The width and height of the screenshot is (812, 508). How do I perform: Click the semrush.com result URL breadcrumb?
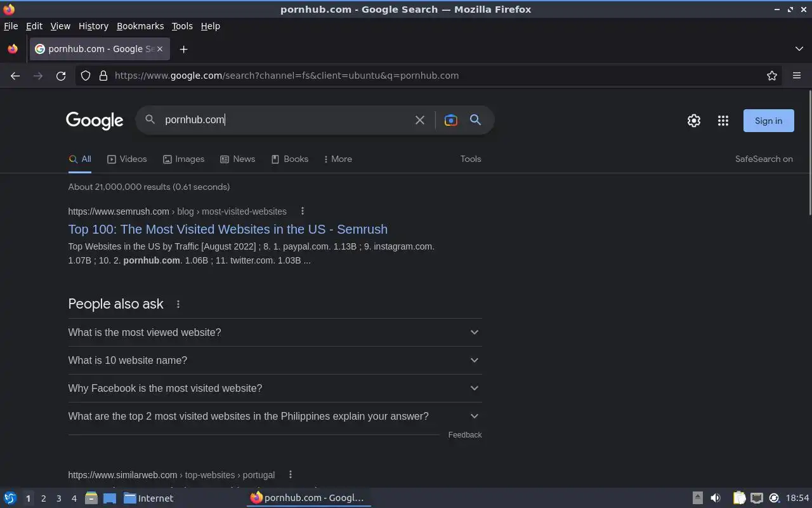[x=178, y=211]
